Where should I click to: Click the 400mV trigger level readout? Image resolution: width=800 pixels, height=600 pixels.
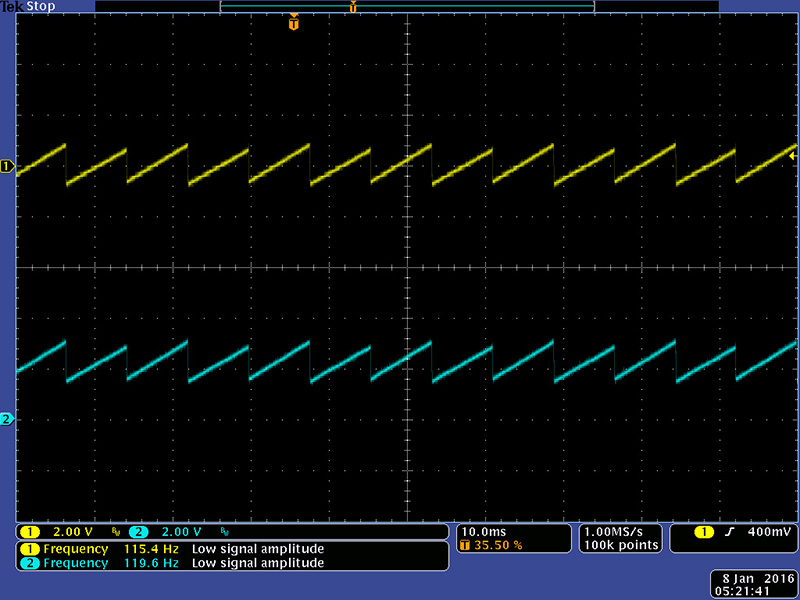click(x=769, y=532)
